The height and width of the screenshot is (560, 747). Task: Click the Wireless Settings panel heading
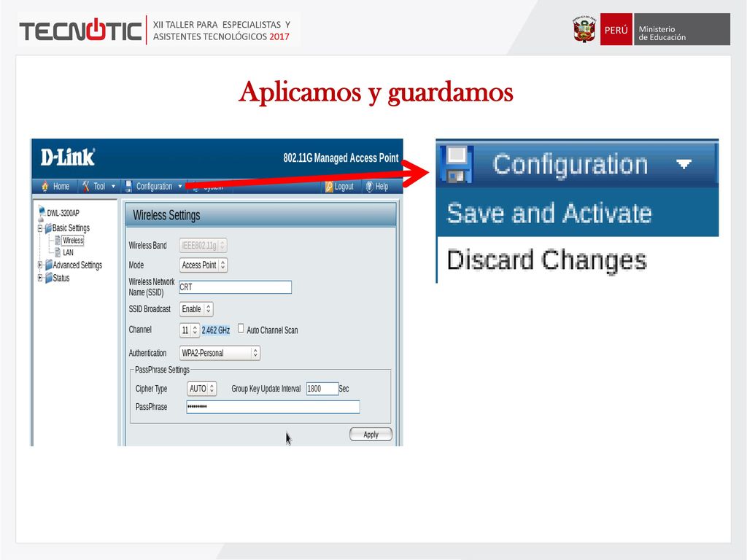coord(166,215)
